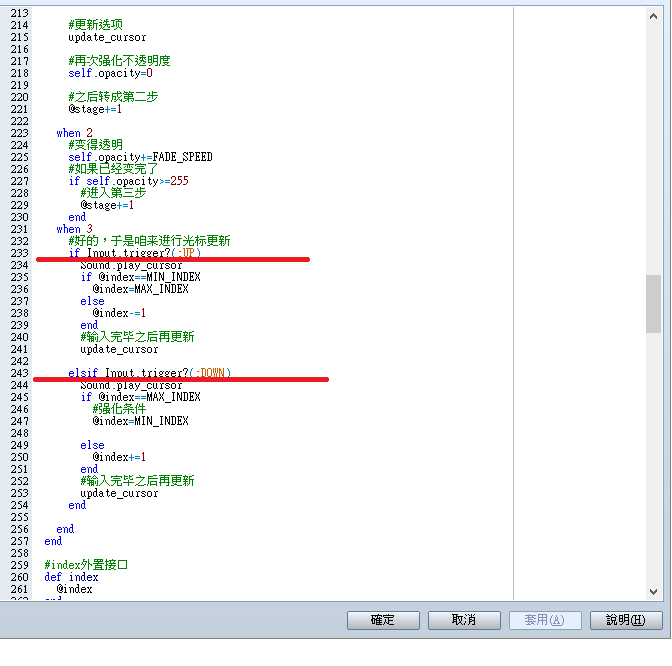672x666 pixels.
Task: Click the 'elsif Input.trigger?(:DOWN)' line
Action: (149, 373)
